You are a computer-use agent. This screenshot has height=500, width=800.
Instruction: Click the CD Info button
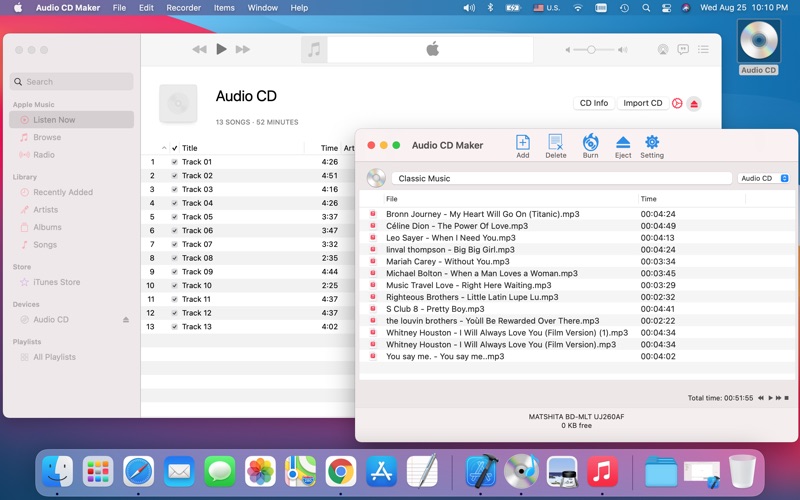click(x=594, y=103)
